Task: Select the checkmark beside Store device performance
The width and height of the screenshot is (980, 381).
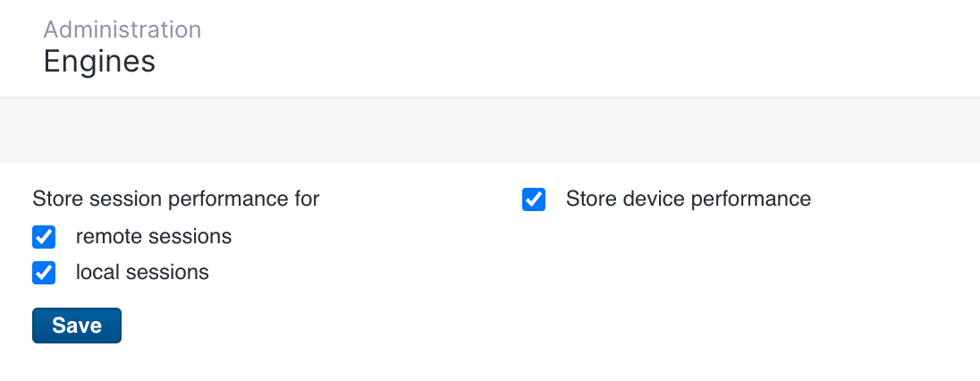Action: (534, 199)
